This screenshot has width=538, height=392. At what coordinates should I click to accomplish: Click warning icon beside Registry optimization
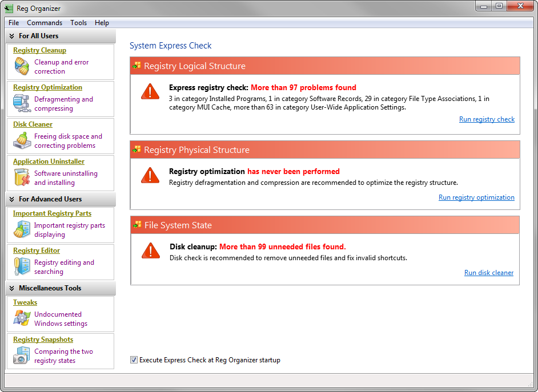click(150, 175)
